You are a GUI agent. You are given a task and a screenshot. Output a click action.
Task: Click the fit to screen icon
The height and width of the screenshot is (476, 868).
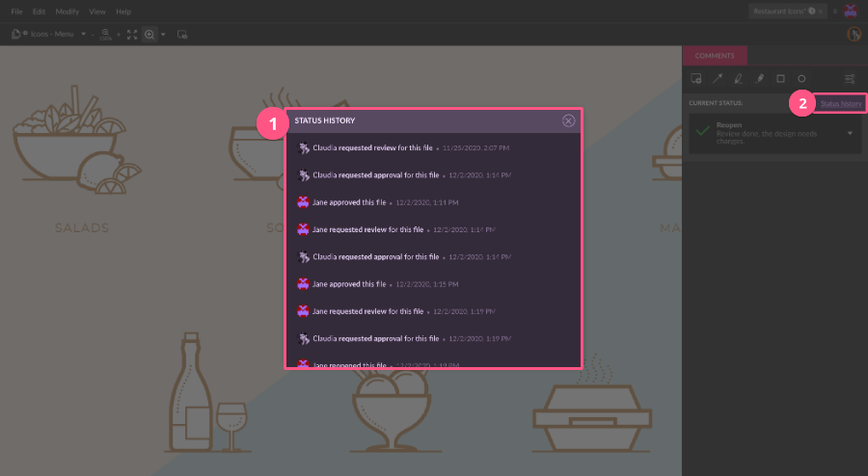(x=132, y=34)
